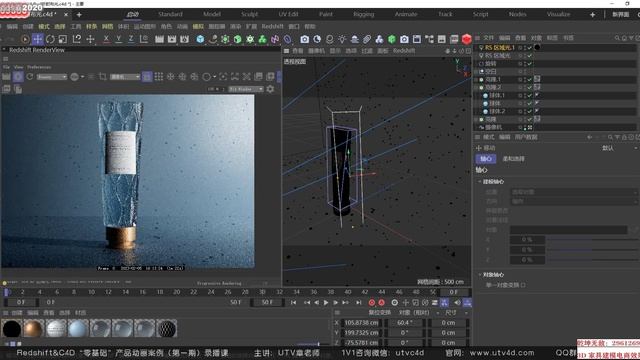Click the record keyframe red button
This screenshot has height=360, width=640.
click(x=372, y=302)
